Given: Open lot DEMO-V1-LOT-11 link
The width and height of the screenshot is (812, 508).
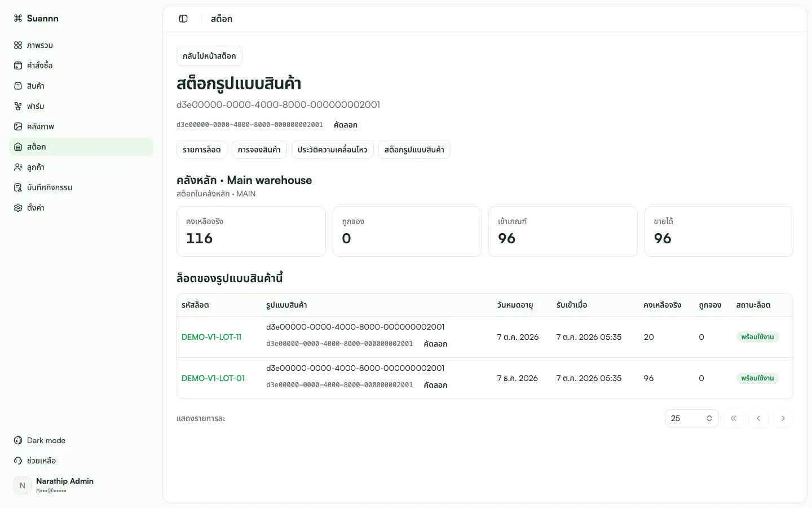Looking at the screenshot, I should [211, 337].
